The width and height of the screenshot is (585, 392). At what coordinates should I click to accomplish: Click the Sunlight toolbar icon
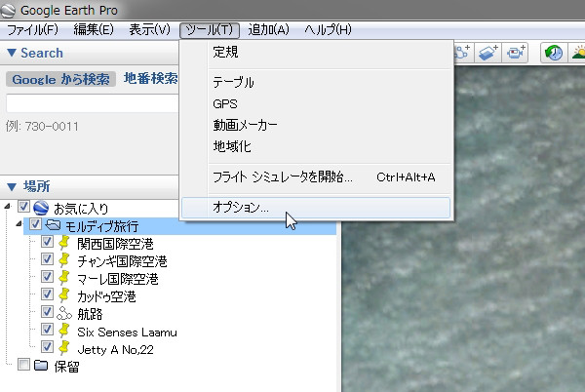577,53
